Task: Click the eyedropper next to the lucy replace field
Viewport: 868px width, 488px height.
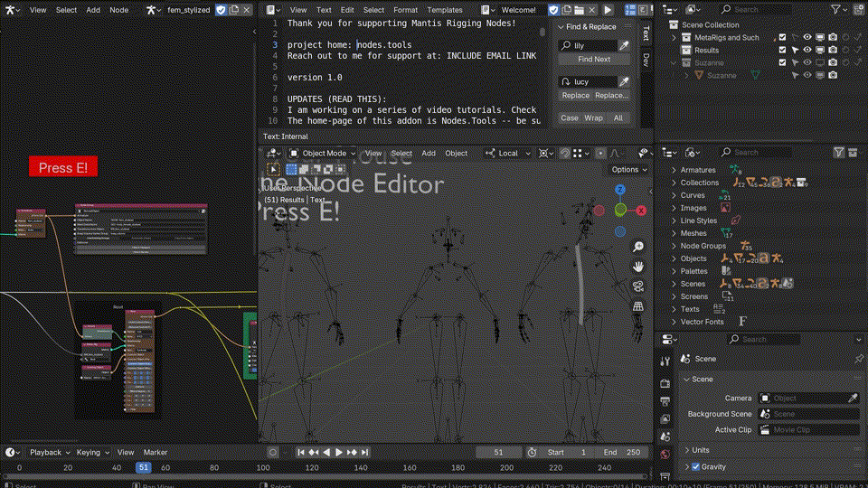Action: tap(624, 82)
